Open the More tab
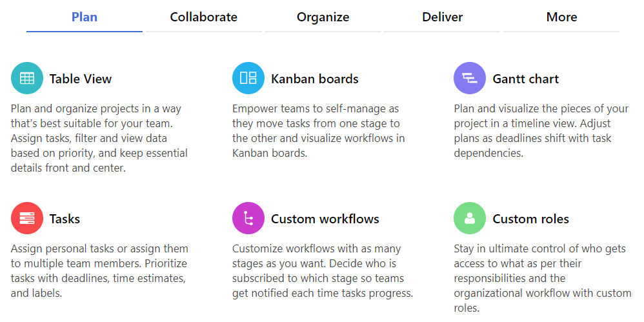The height and width of the screenshot is (322, 644). 561,17
